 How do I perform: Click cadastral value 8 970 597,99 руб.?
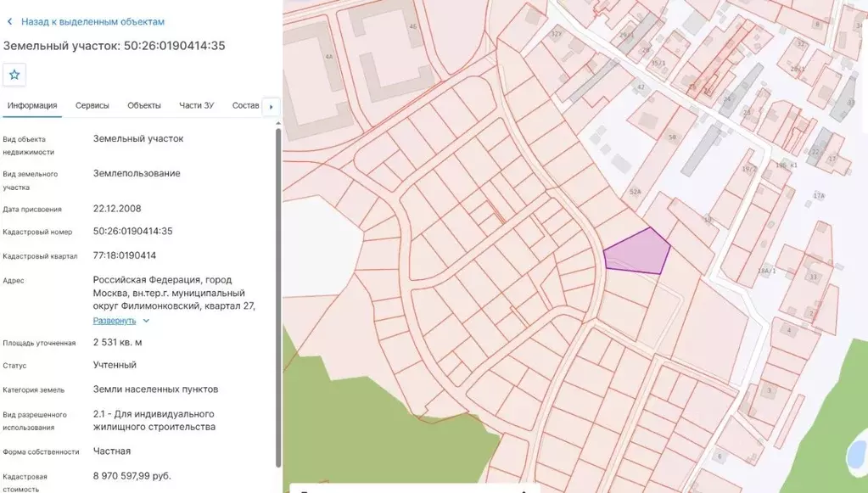(x=132, y=476)
